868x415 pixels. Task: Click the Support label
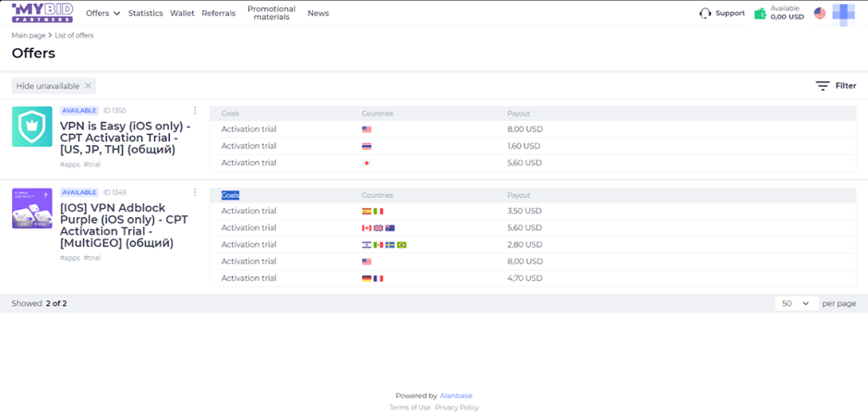[730, 13]
